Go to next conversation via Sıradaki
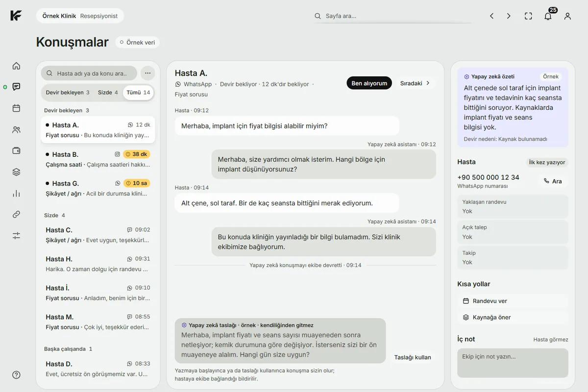 415,83
